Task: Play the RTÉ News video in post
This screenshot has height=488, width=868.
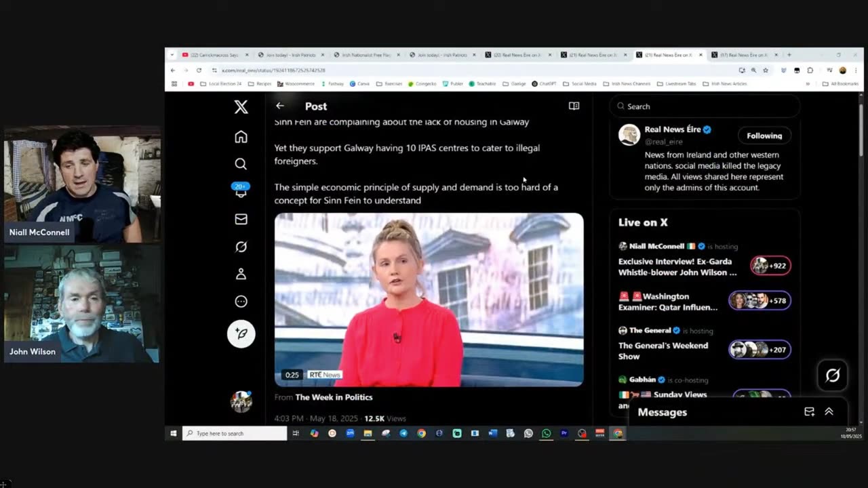Action: [429, 300]
